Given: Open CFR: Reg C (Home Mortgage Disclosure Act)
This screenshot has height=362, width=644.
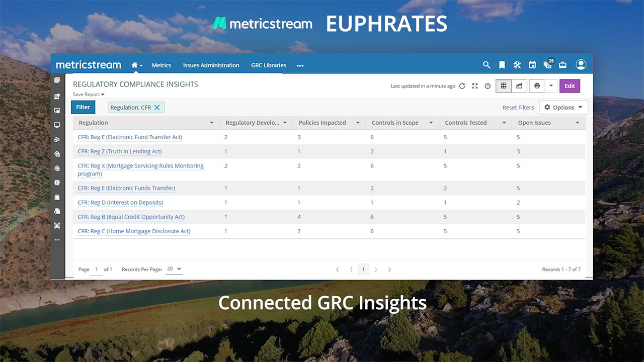Looking at the screenshot, I should [134, 231].
